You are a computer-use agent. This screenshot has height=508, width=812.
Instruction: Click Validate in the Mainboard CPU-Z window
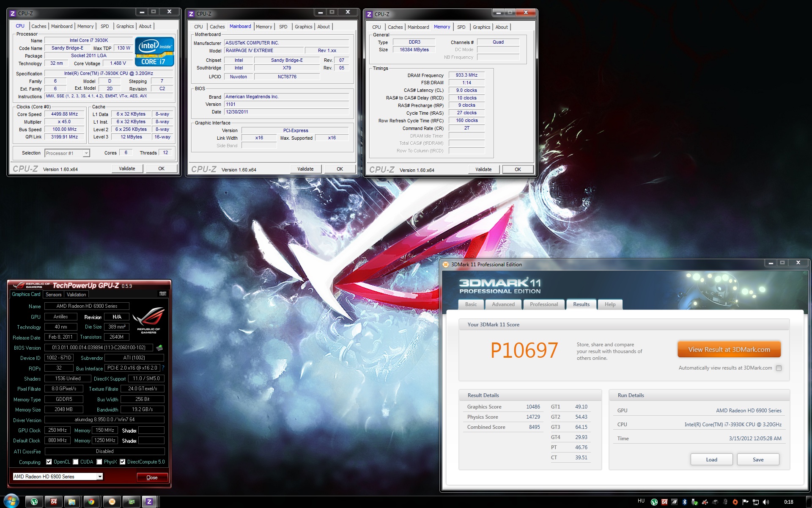pyautogui.click(x=305, y=169)
